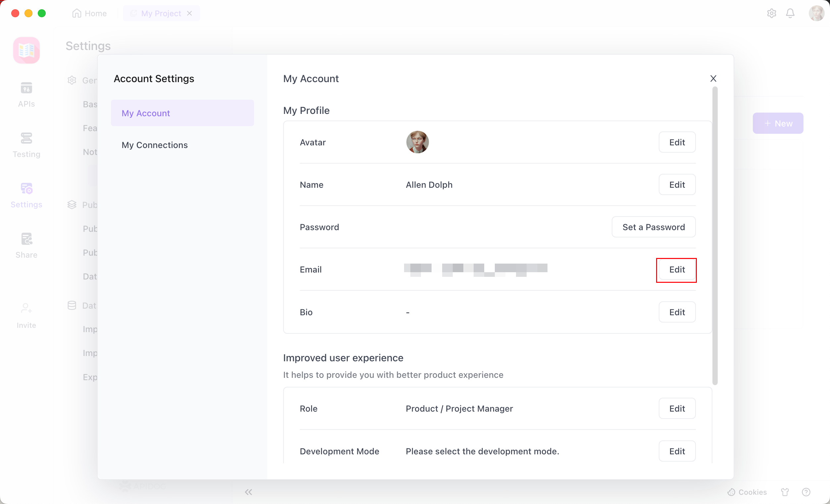This screenshot has width=830, height=504.
Task: Click the My Profile heading
Action: coord(306,110)
